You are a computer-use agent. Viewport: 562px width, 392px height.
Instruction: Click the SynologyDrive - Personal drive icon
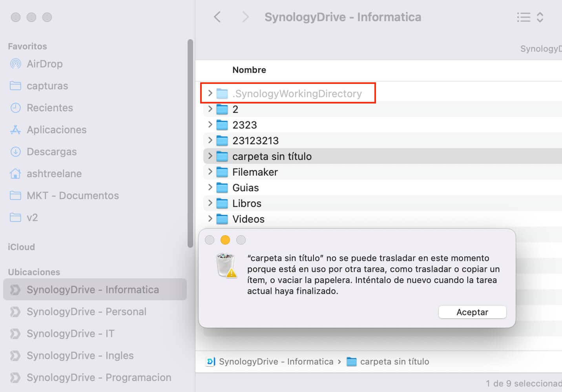[15, 312]
